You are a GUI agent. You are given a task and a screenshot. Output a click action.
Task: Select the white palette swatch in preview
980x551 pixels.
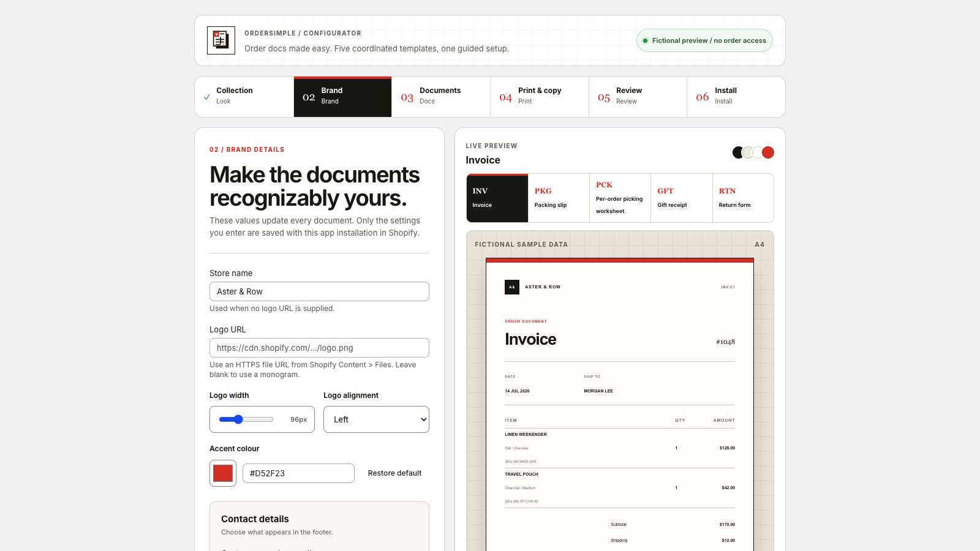[758, 152]
